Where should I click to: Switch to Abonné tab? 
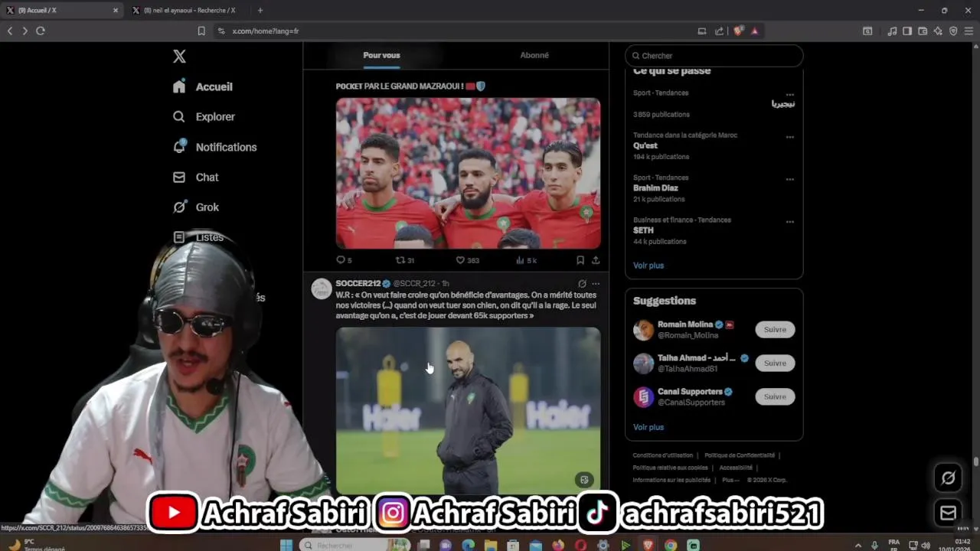coord(534,55)
